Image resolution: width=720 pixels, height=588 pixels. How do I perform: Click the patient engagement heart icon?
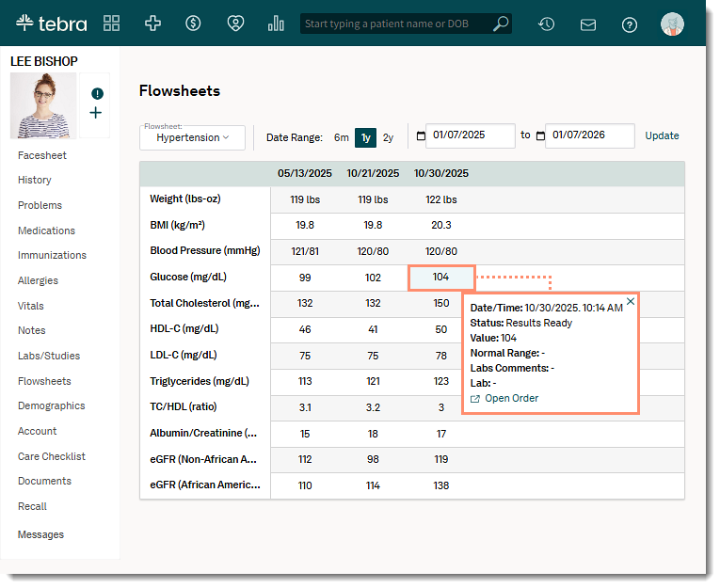[234, 24]
